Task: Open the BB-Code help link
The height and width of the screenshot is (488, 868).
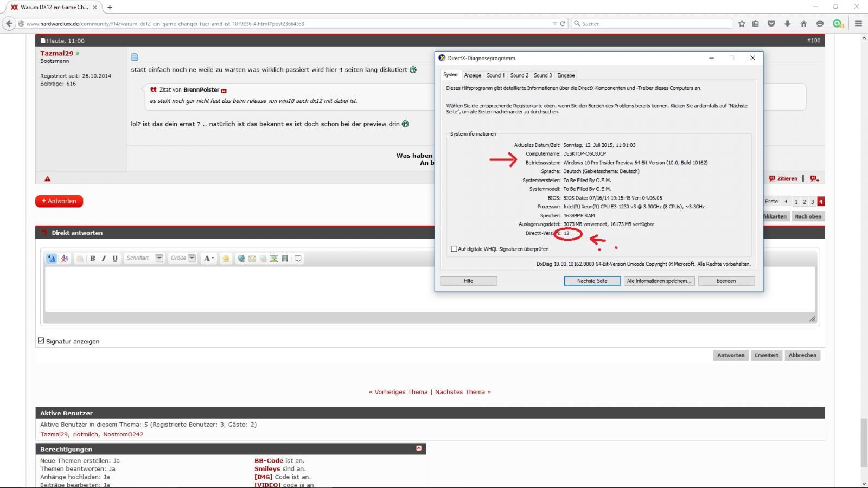Action: pos(269,460)
